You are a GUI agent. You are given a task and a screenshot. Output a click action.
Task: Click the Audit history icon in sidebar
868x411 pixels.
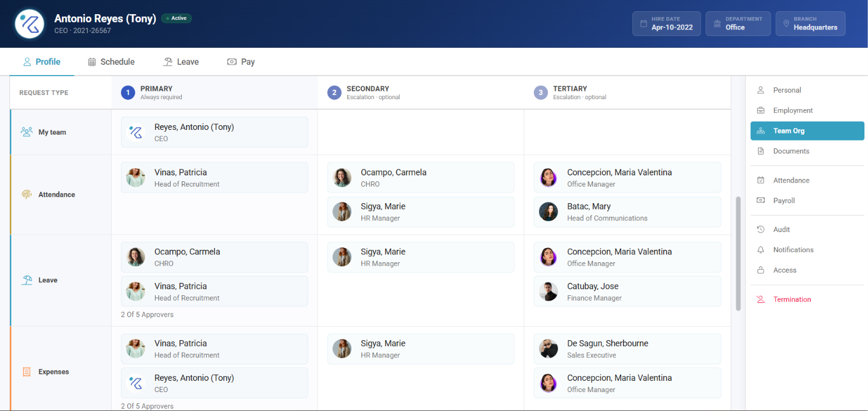click(761, 229)
